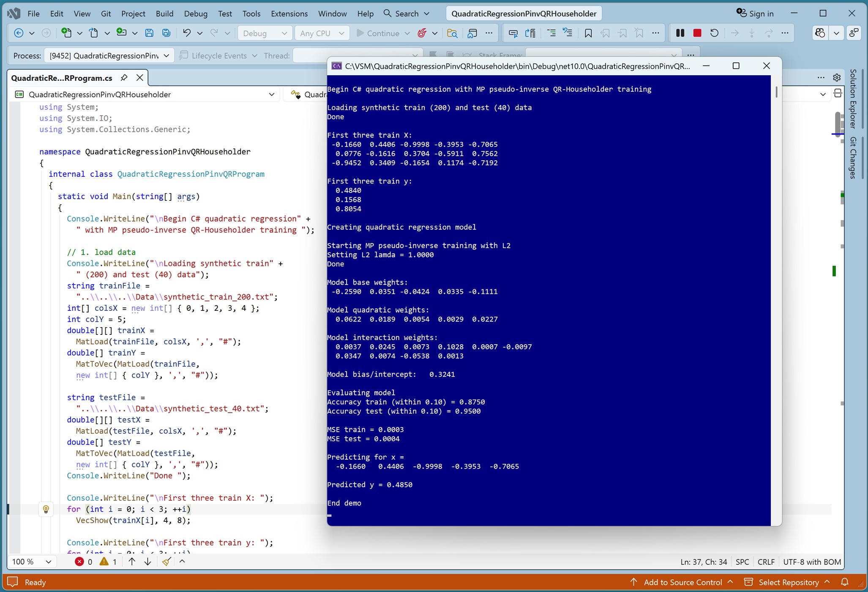Open the Build menu
868x592 pixels.
[164, 14]
